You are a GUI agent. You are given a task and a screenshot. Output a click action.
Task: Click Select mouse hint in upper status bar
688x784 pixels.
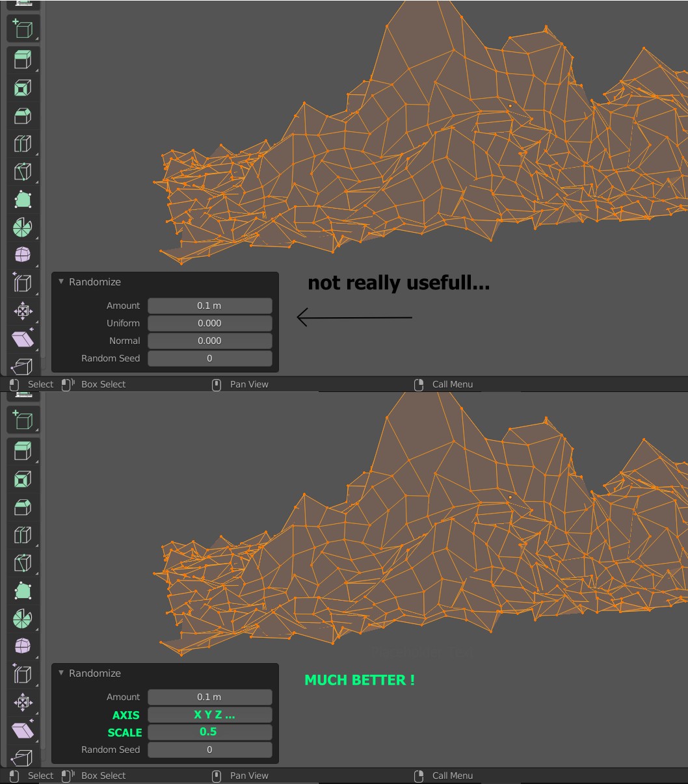(x=32, y=384)
